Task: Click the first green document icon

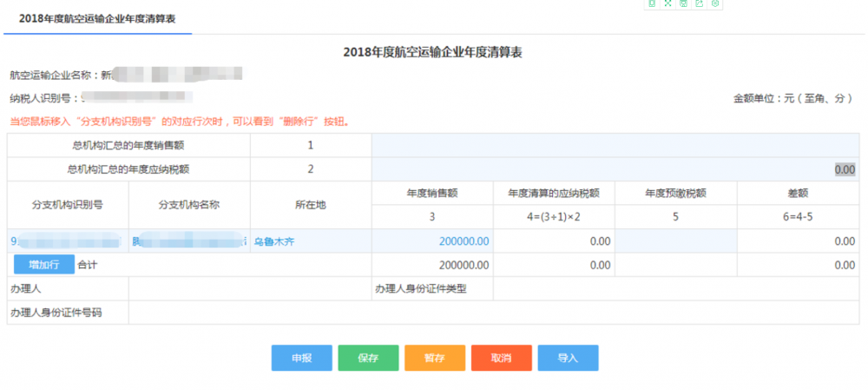Action: click(x=652, y=3)
